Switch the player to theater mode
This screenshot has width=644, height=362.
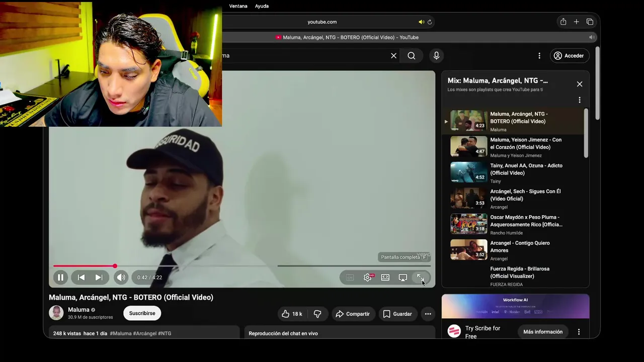click(x=385, y=278)
